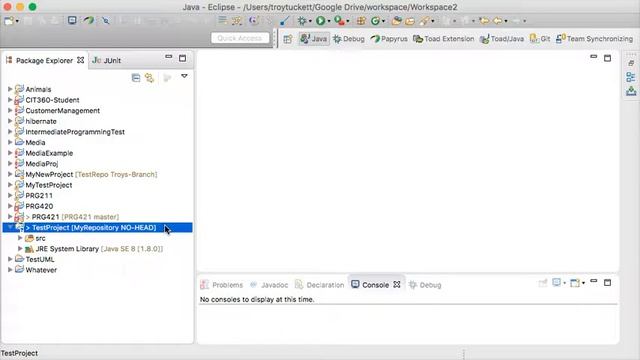Open the Toad/Java perspective
The width and height of the screenshot is (640, 360).
coord(502,39)
